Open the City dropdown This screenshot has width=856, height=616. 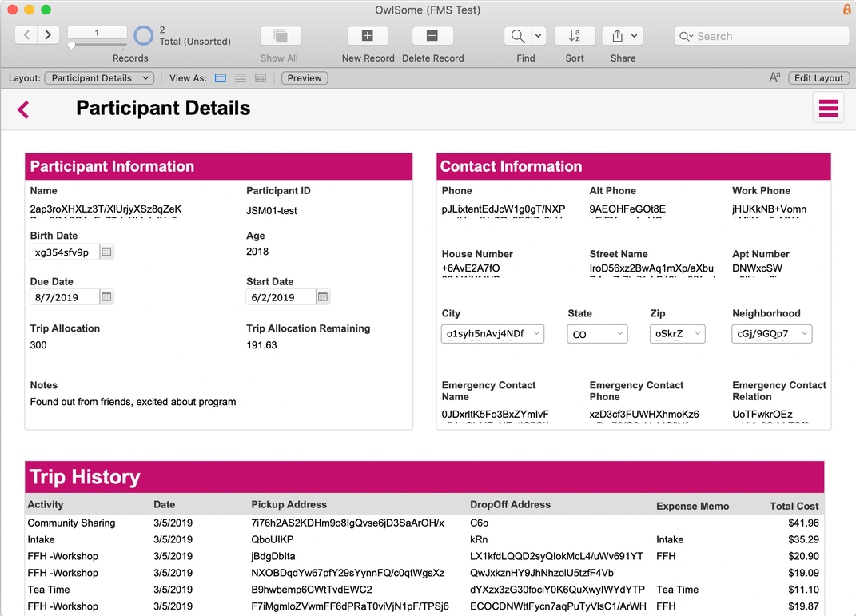(x=492, y=333)
